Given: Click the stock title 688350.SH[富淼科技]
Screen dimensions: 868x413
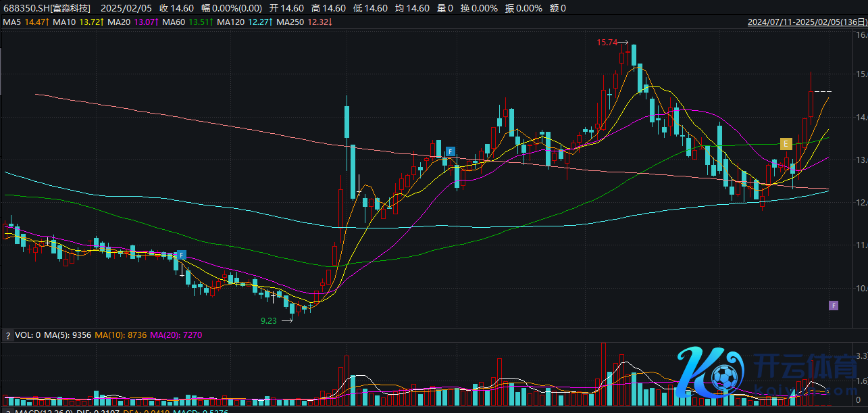Looking at the screenshot, I should 47,8.
